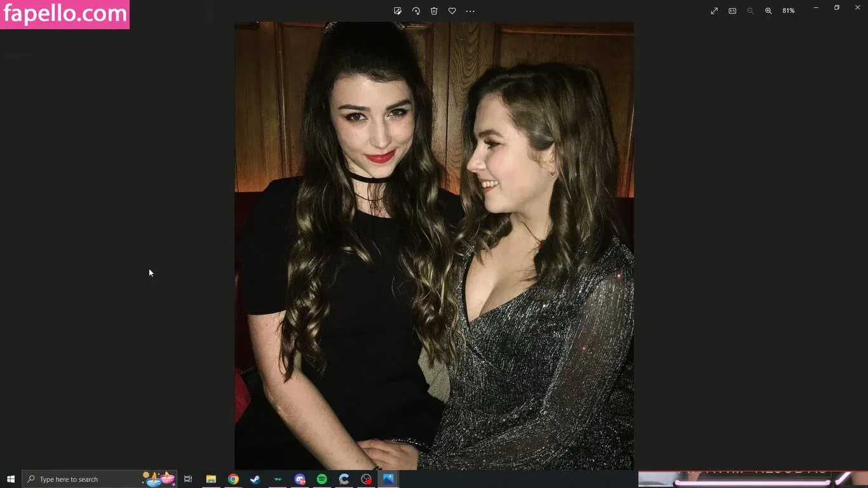Delete the photo with the trash icon
The height and width of the screenshot is (488, 868).
point(434,11)
